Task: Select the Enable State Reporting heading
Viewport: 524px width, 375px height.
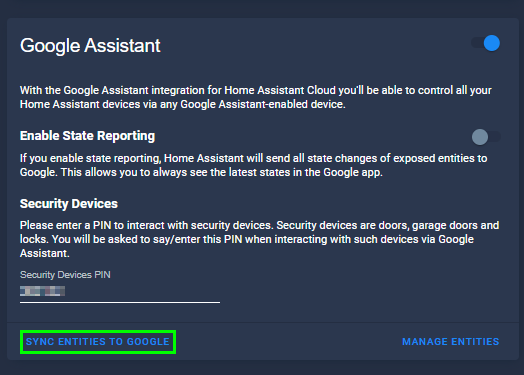Action: coord(87,136)
